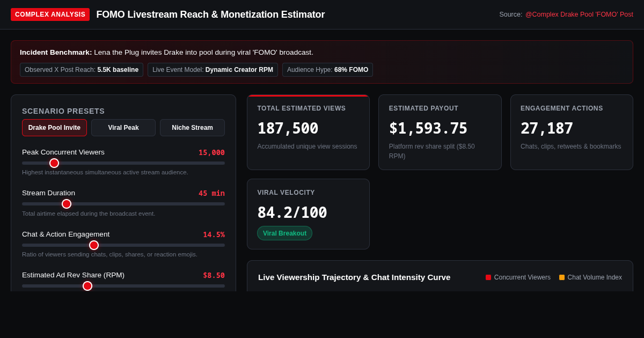Click 'Ratio of viewers sending chats' hint
The image size is (644, 338).
pos(109,254)
